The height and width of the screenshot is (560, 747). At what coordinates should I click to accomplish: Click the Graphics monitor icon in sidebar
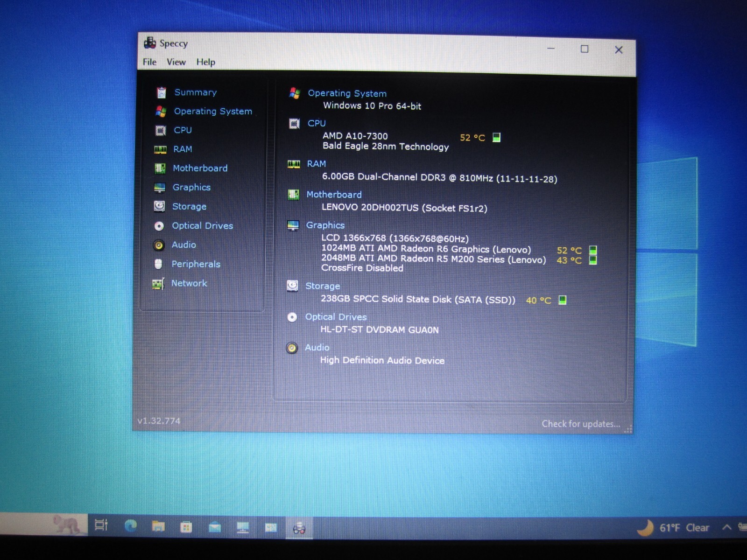[x=160, y=187]
